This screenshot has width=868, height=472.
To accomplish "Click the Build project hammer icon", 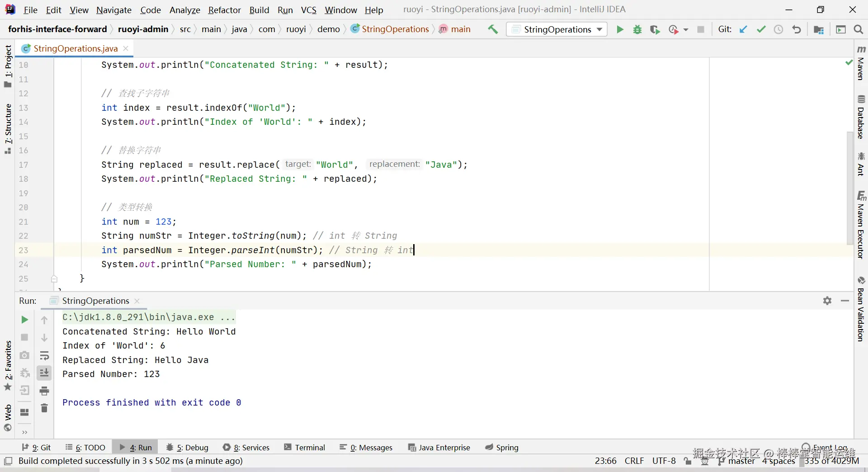I will click(493, 29).
